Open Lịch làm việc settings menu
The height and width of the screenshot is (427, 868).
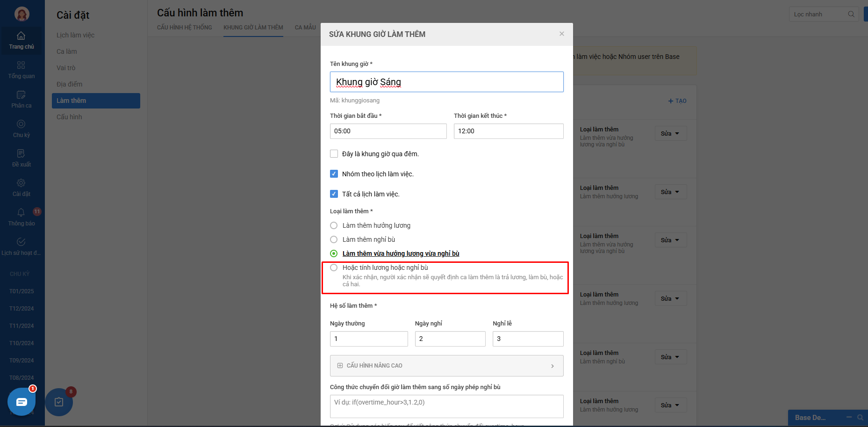pyautogui.click(x=75, y=35)
